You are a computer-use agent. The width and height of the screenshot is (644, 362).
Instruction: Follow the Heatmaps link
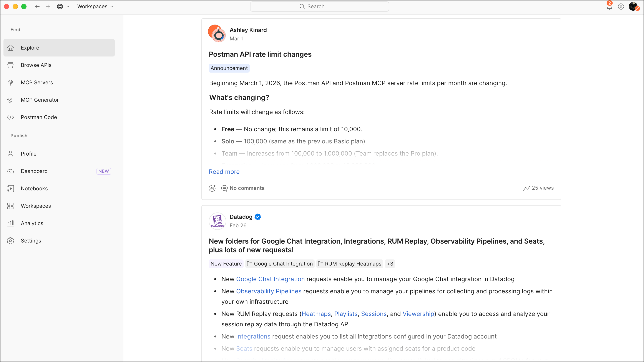coord(316,314)
